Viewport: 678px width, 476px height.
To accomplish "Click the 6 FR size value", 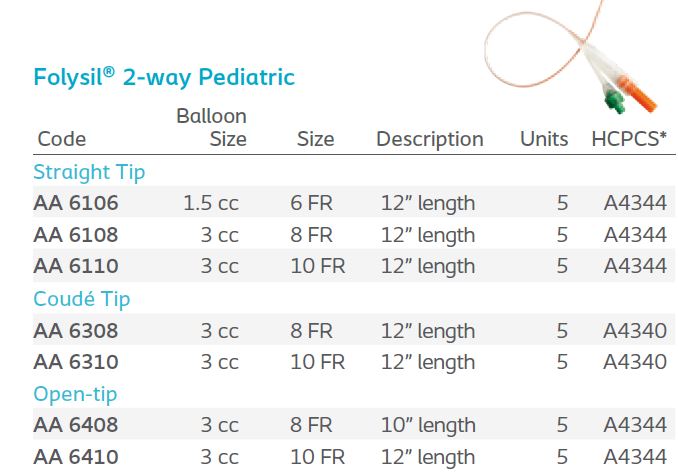I will 312,204.
